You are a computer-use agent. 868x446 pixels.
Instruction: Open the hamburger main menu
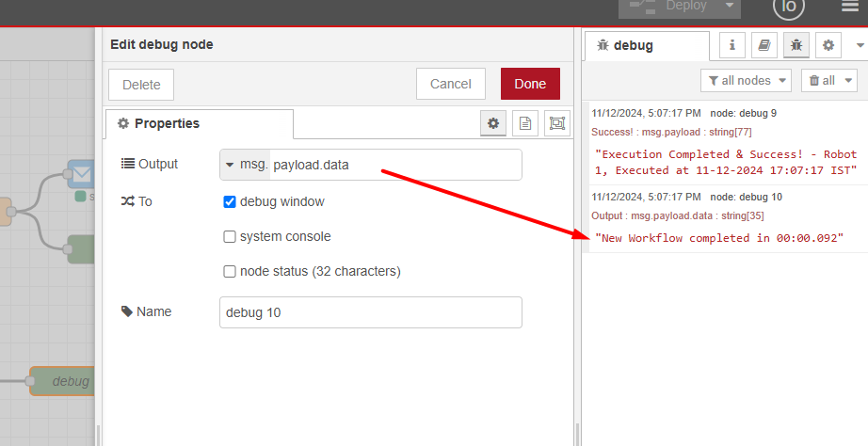pos(849,7)
